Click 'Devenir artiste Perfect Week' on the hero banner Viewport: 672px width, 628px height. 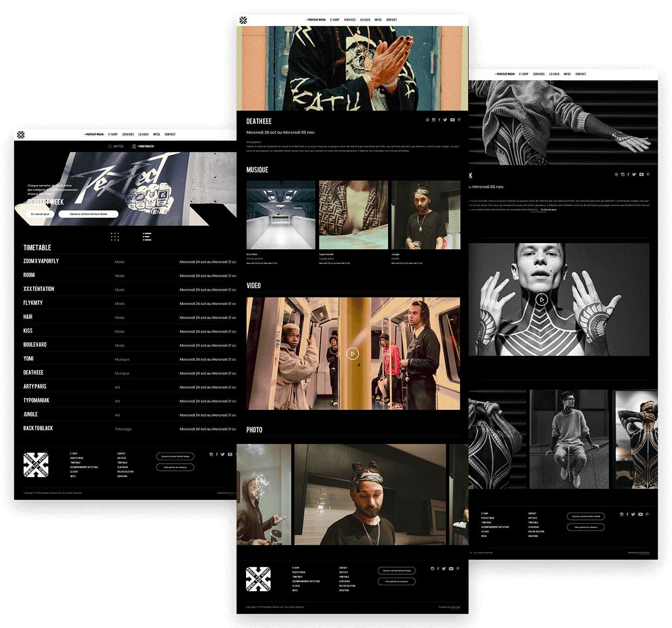pos(88,214)
